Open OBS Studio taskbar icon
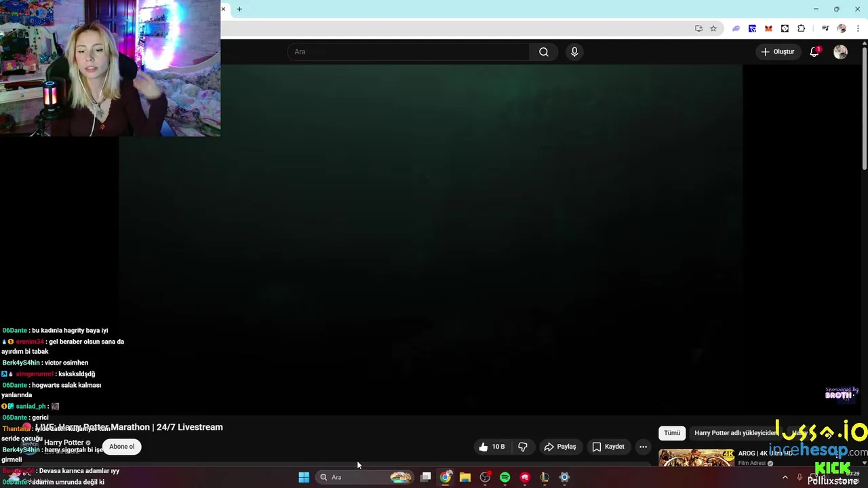The image size is (868, 488). (x=485, y=477)
